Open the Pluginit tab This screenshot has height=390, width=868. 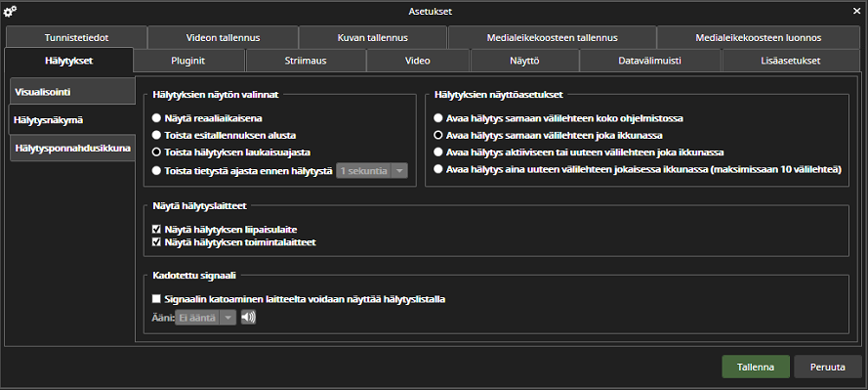[x=188, y=61]
